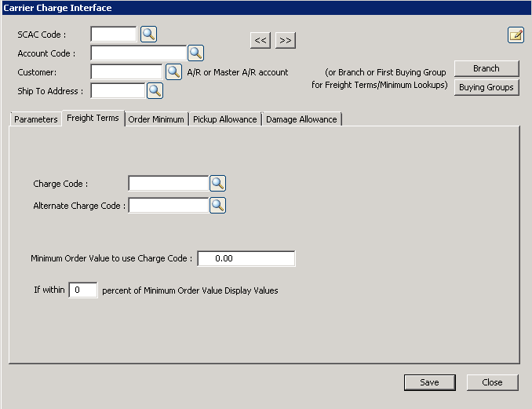
Task: Focus the Minimum Order Value input field
Action: coord(246,258)
